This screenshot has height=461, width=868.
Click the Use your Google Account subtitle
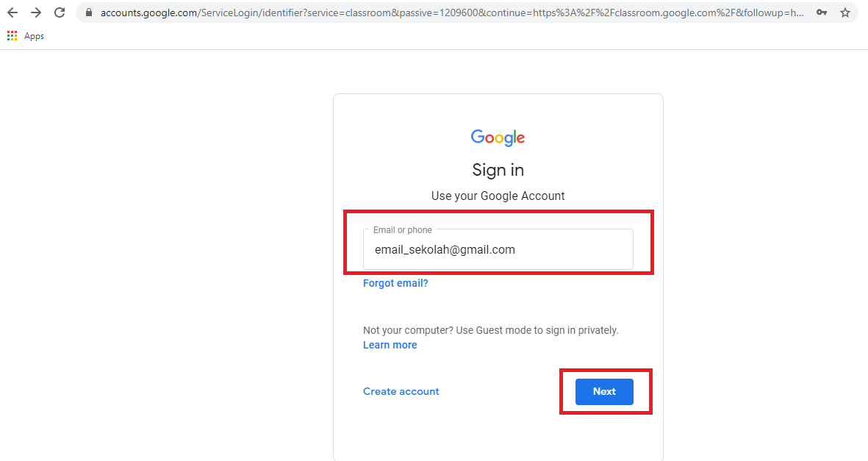[498, 196]
